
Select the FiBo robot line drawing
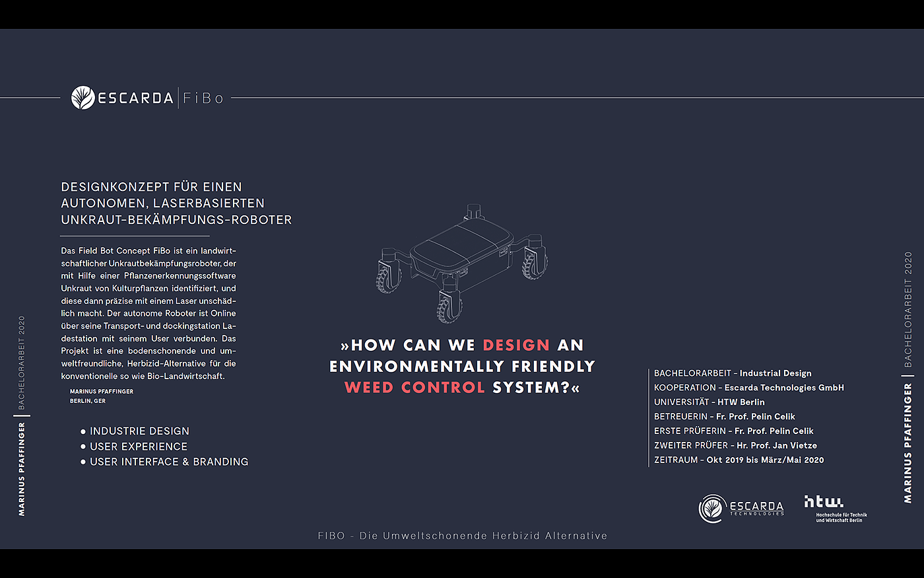(x=462, y=262)
